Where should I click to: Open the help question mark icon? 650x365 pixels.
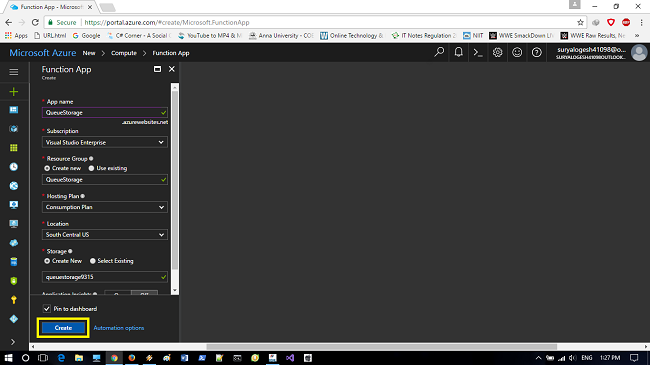pyautogui.click(x=536, y=52)
